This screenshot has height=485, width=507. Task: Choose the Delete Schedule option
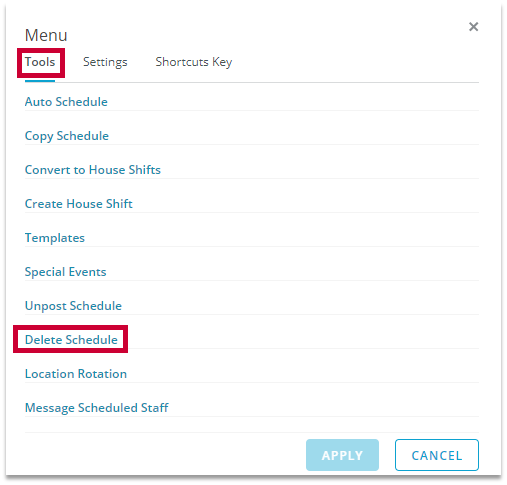(x=71, y=340)
